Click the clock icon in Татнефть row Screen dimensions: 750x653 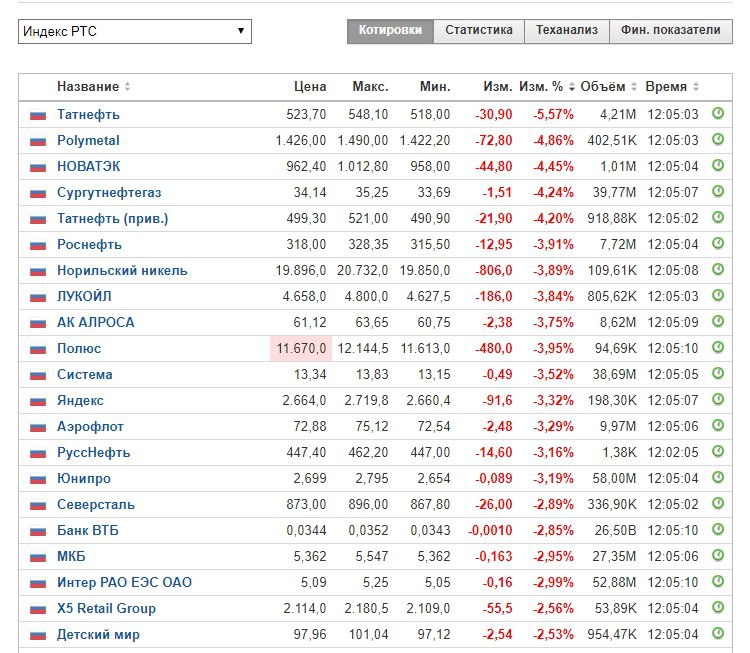click(x=718, y=113)
